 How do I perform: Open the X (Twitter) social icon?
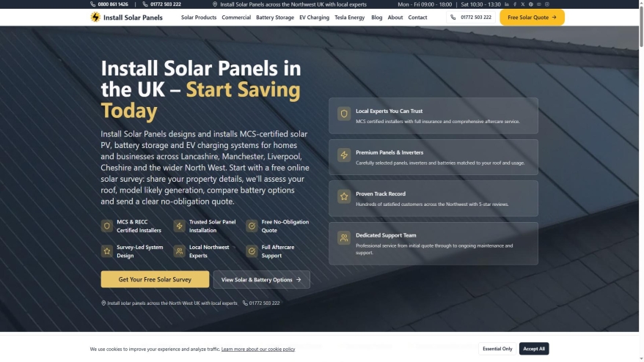[x=523, y=4]
